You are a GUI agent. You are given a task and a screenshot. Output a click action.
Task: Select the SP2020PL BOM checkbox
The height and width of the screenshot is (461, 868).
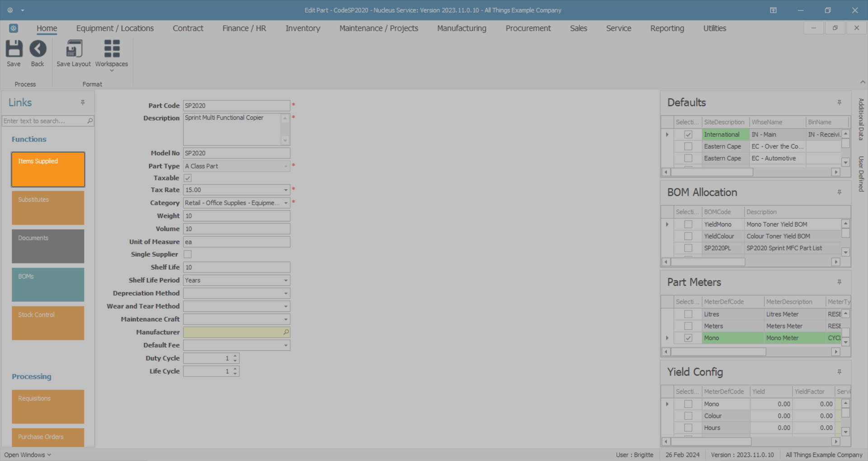click(x=688, y=248)
